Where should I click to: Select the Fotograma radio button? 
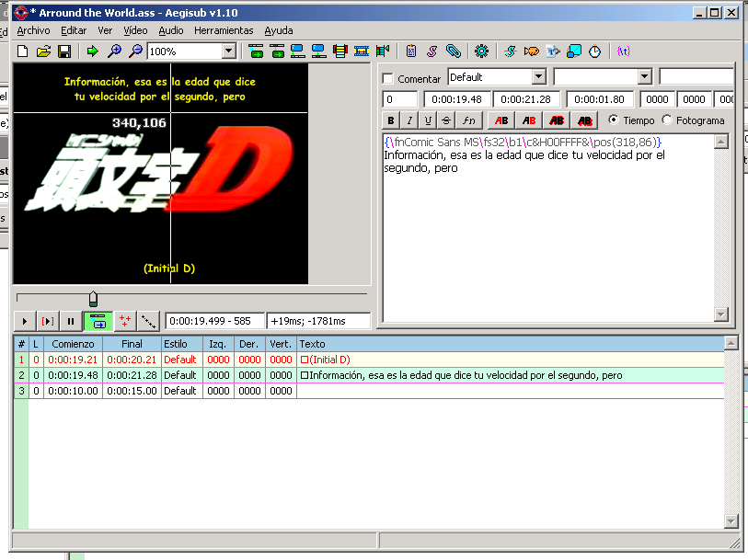[667, 120]
